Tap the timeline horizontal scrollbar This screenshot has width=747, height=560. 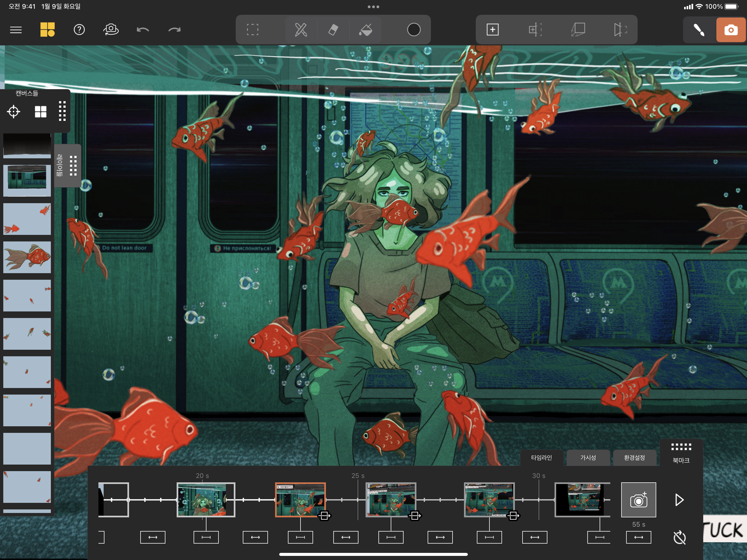tap(373, 554)
